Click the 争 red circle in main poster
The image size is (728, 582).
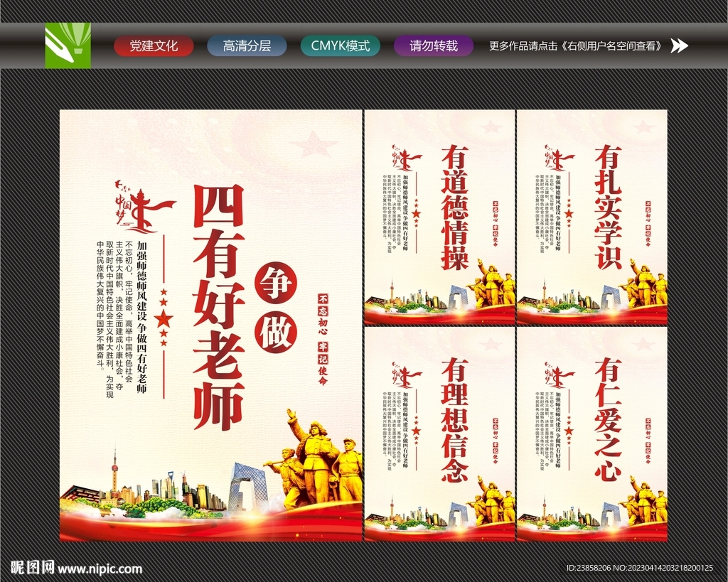pos(277,284)
